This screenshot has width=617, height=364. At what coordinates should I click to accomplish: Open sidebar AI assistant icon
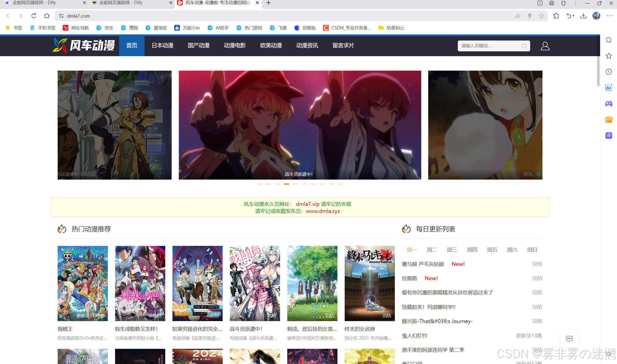pyautogui.click(x=609, y=88)
